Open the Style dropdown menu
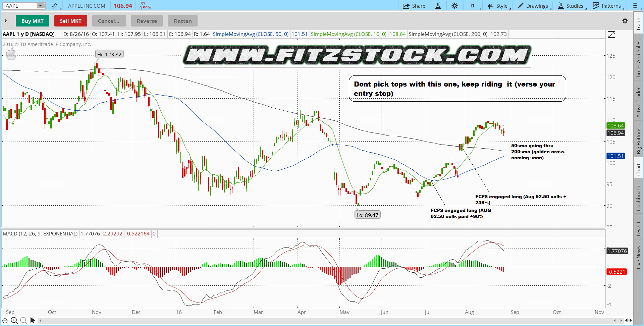 pyautogui.click(x=498, y=6)
